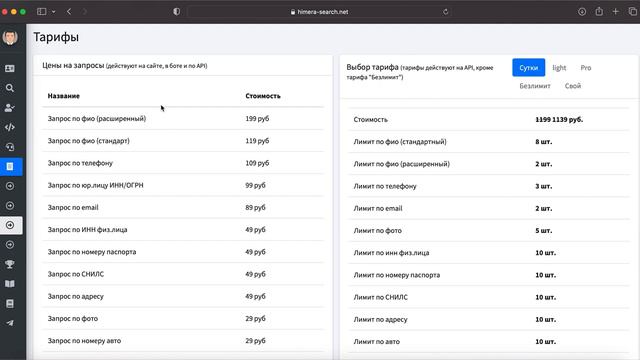This screenshot has height=360, width=640.
Task: Open the open-book icon in sidebar
Action: 10,284
